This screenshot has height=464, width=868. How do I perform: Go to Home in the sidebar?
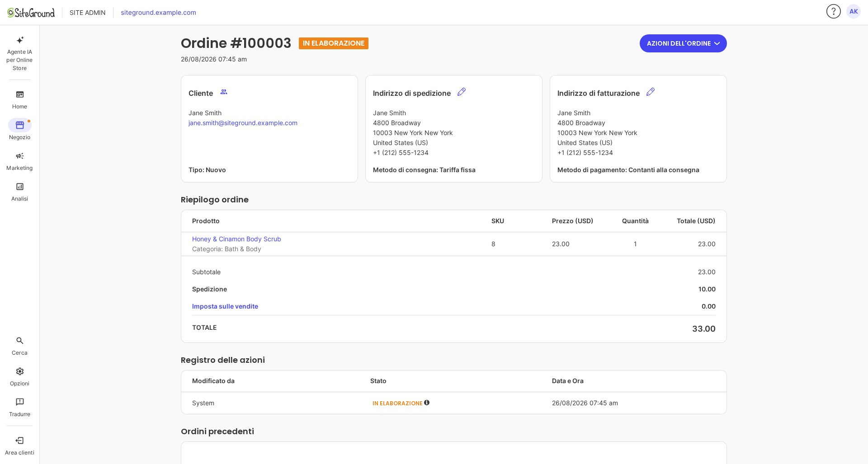click(x=19, y=100)
